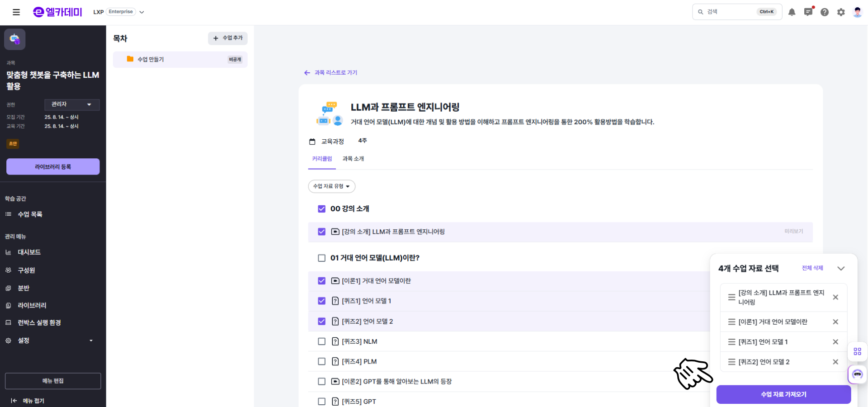Check the 01 거대 언어 모델(LLM)이란? checkbox
The image size is (868, 407).
coord(321,258)
